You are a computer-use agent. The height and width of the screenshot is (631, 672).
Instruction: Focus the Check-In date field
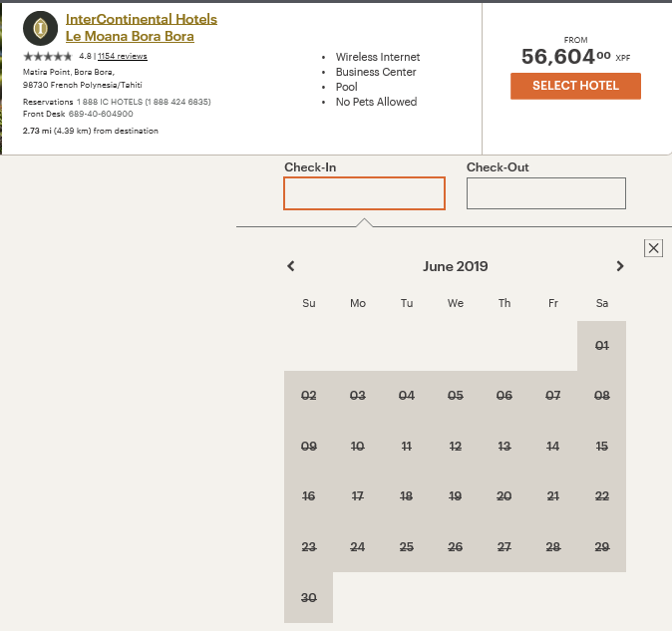coord(364,193)
